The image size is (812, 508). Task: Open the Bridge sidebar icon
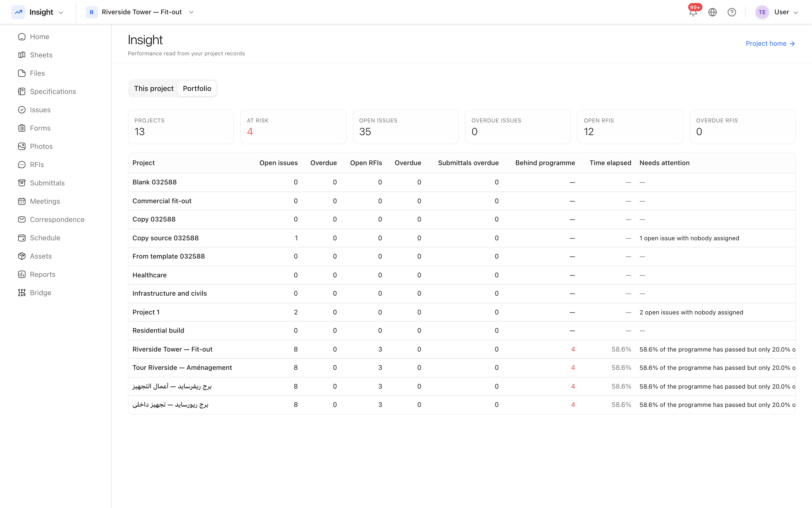(x=22, y=293)
